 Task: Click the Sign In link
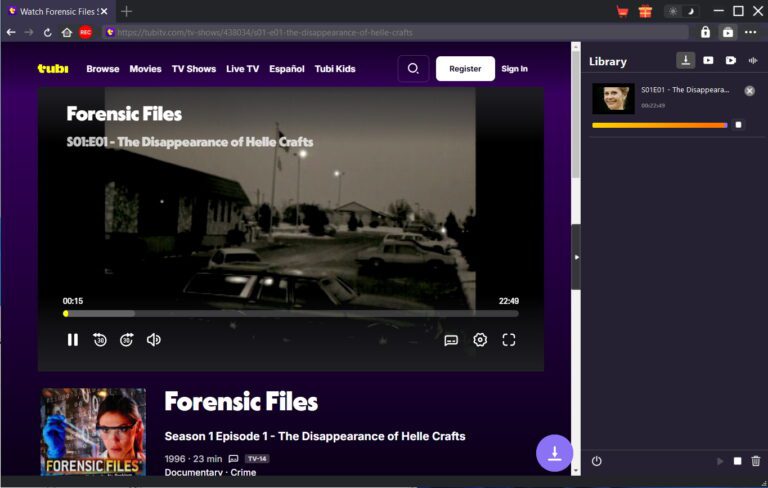tap(514, 69)
